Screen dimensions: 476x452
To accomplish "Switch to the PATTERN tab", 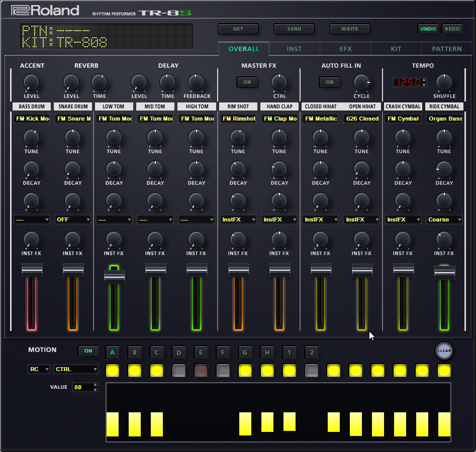I will pos(447,49).
